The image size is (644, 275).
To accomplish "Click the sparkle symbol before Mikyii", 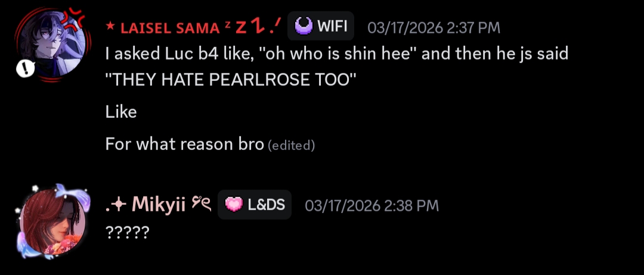I will click(116, 206).
